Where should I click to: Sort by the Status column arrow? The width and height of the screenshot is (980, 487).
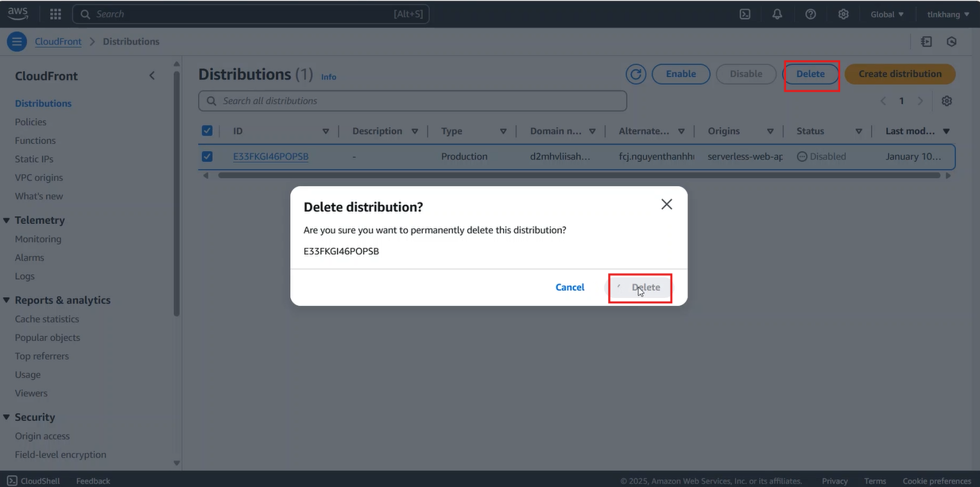tap(859, 131)
